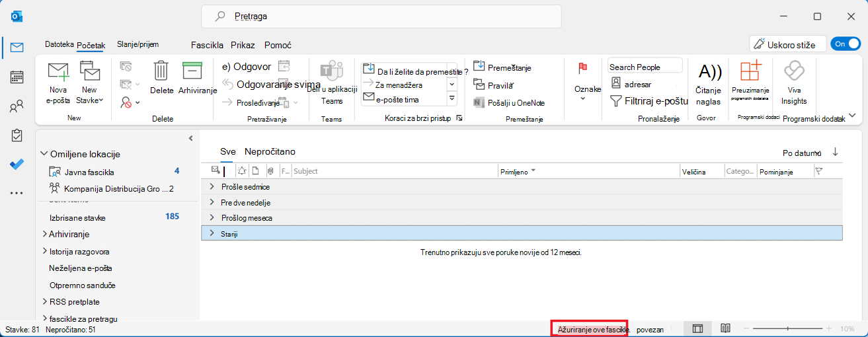Click the attachment paperclip column header
The width and height of the screenshot is (868, 337).
(x=271, y=171)
